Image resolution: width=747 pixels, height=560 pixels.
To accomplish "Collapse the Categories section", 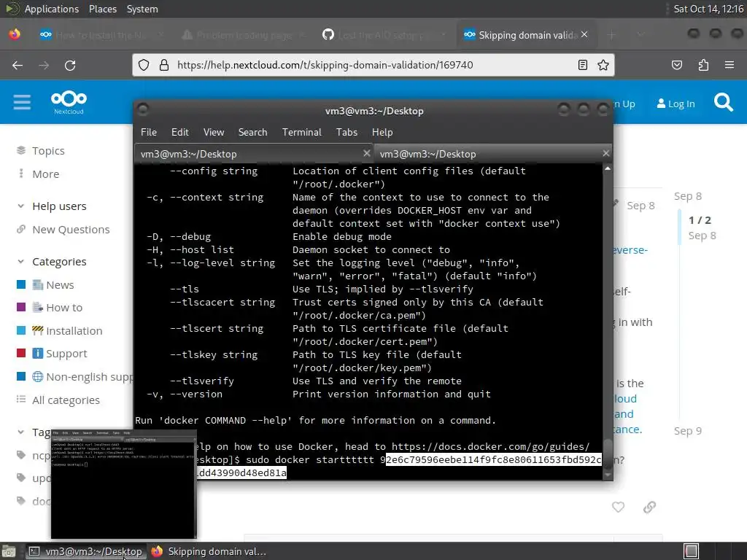I will [x=20, y=262].
